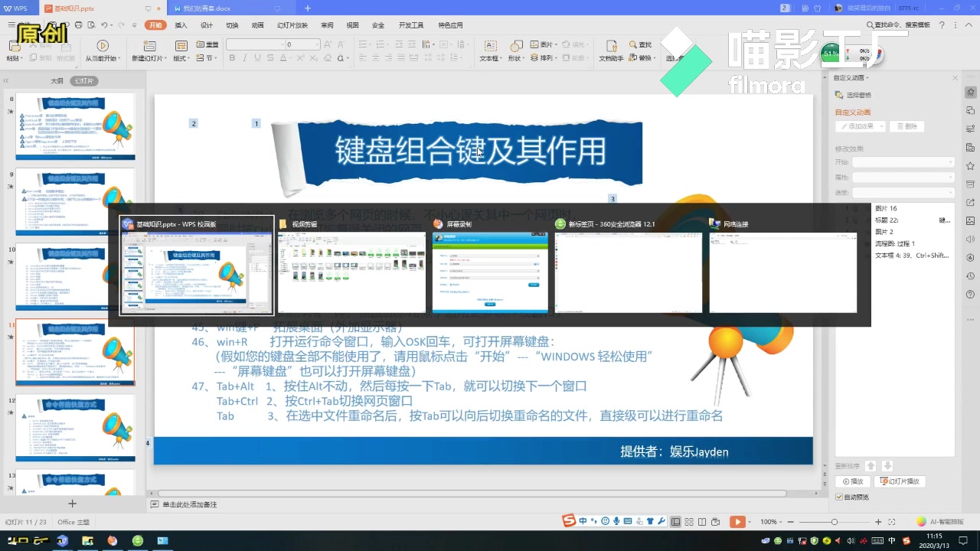The image size is (980, 551).
Task: Click 选择窗格 in animation panel
Action: pos(853,95)
